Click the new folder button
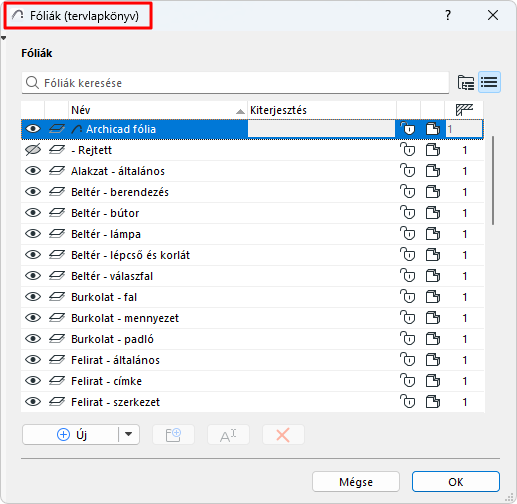517x504 pixels. (173, 435)
